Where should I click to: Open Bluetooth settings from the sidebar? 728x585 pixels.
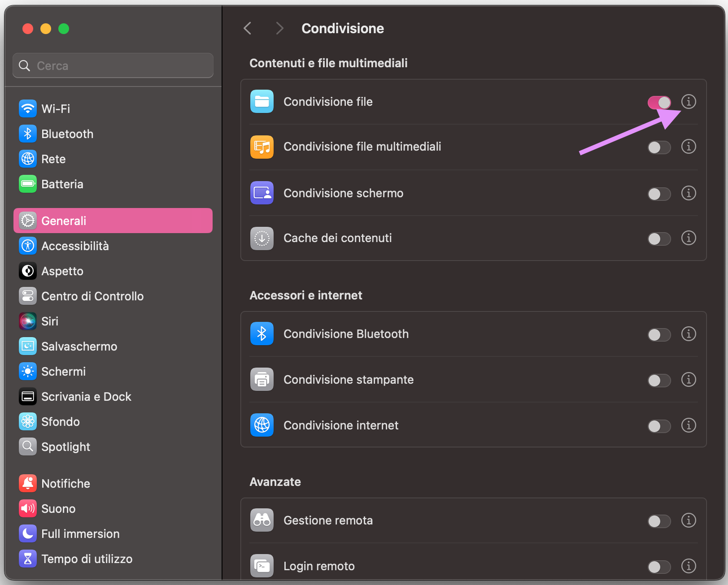pyautogui.click(x=28, y=134)
